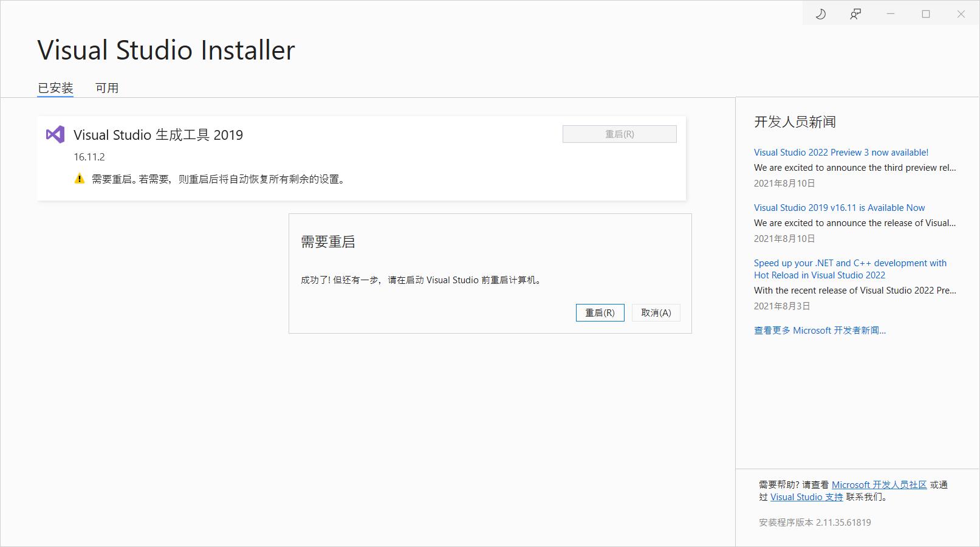This screenshot has height=547, width=980.
Task: Click the Visual Studio purple logo icon
Action: (55, 134)
